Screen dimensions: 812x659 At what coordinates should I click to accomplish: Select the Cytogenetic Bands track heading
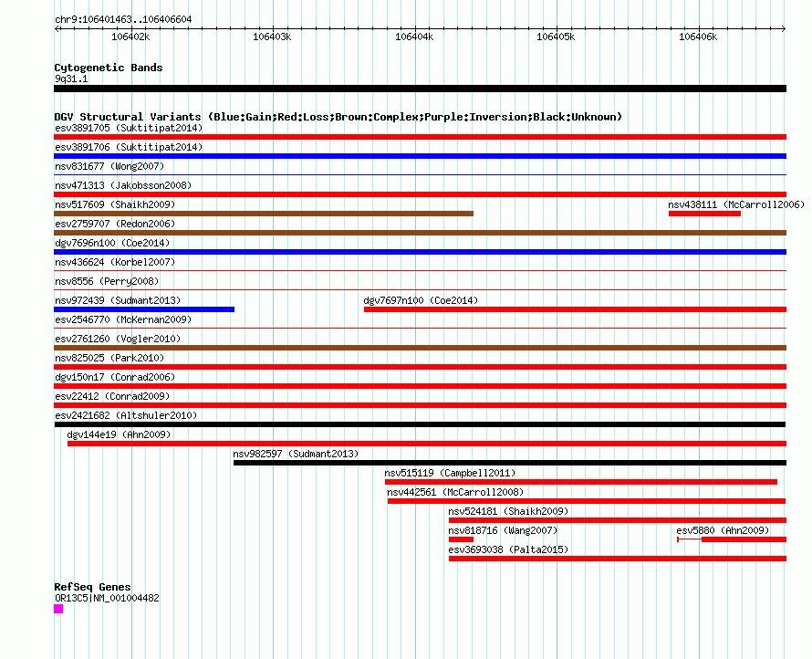pos(109,68)
